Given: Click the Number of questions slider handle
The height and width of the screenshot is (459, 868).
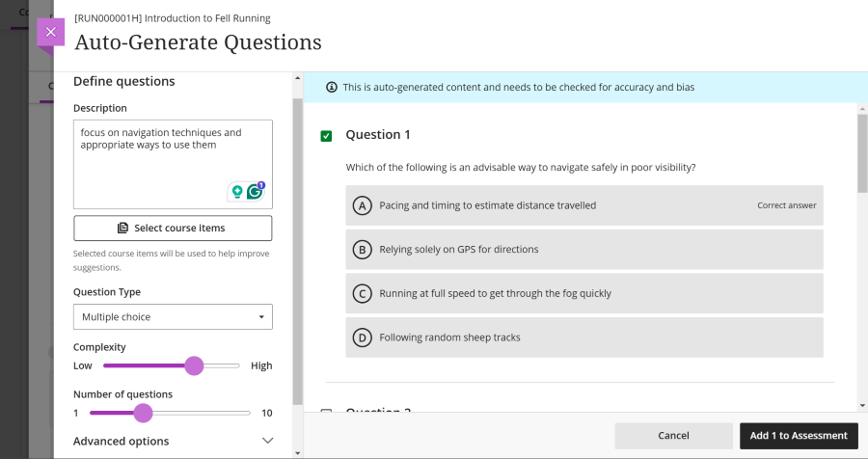Looking at the screenshot, I should pos(143,413).
